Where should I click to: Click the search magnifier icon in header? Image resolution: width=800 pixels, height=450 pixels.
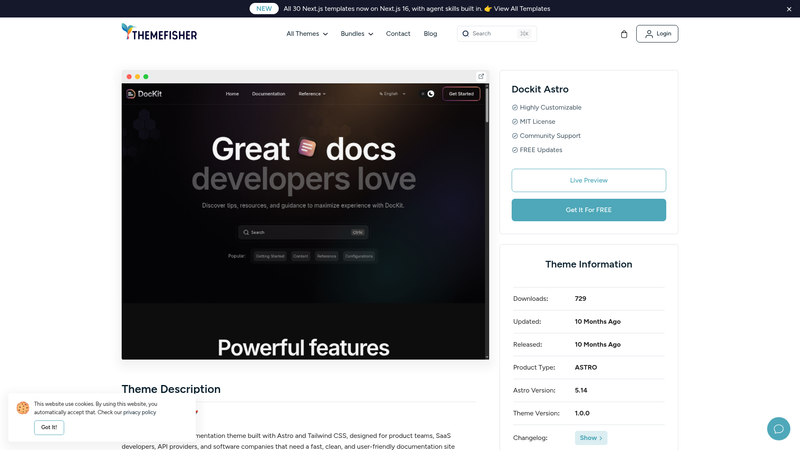pos(465,34)
